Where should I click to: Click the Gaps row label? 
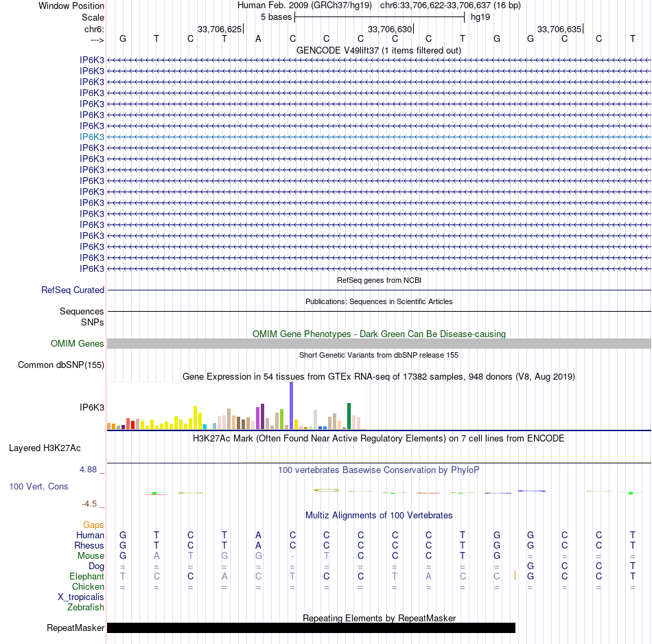click(93, 525)
